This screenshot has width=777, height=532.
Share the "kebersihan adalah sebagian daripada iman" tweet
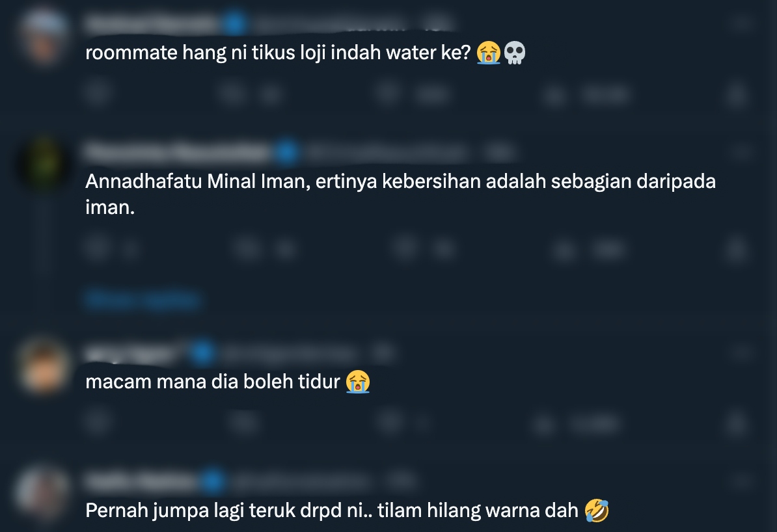(x=736, y=249)
